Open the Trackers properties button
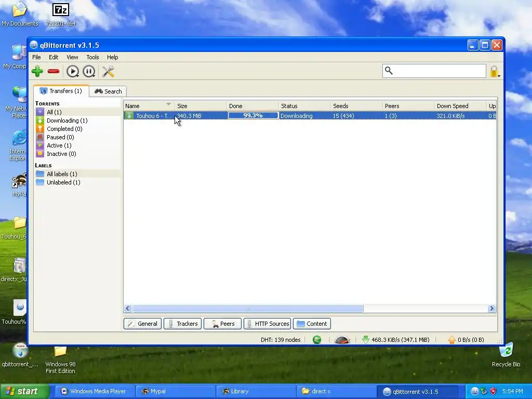Viewport: 532px width, 399px height. click(x=182, y=324)
